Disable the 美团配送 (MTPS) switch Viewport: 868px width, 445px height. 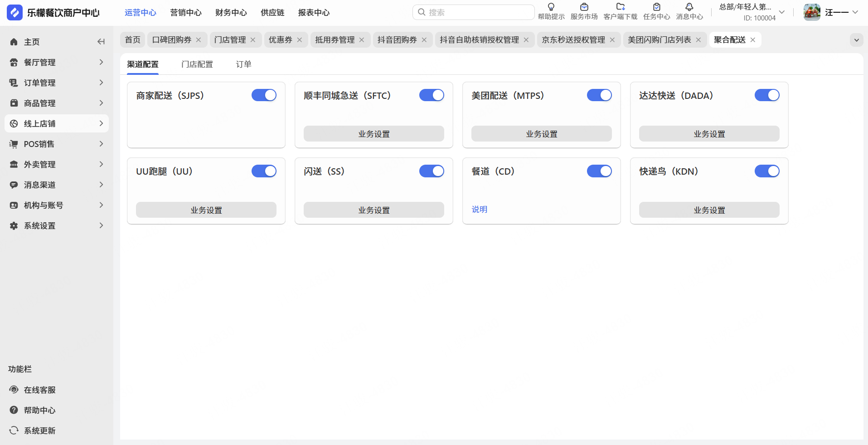600,95
